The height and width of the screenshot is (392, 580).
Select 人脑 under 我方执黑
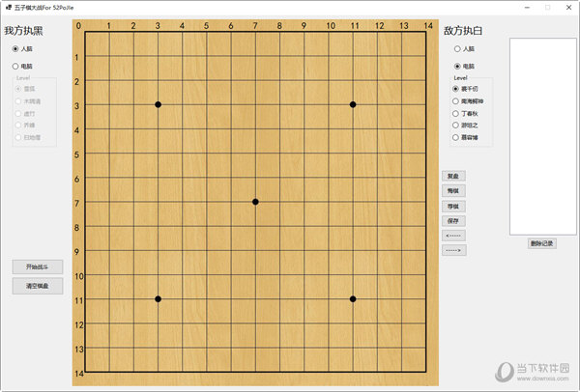[x=15, y=48]
